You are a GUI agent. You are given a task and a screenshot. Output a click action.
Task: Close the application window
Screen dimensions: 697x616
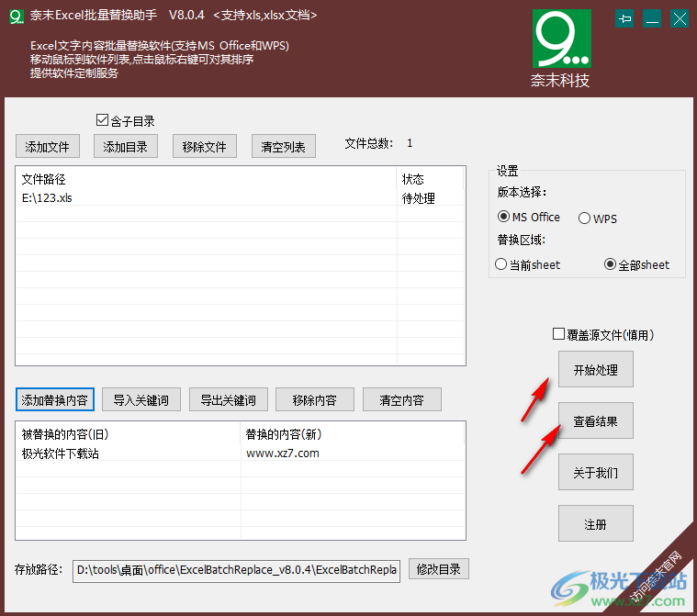coord(680,18)
